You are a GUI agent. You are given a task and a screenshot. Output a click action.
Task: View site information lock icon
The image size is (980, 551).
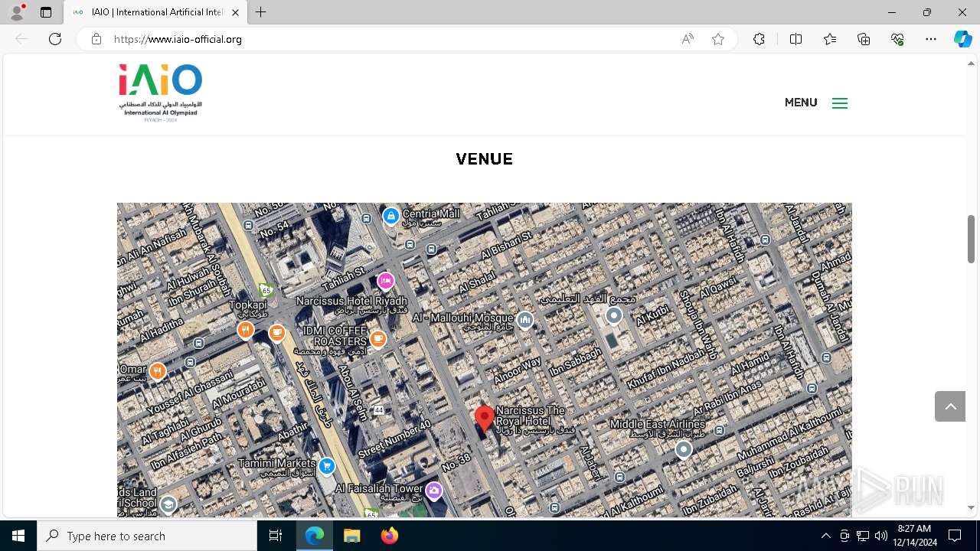pyautogui.click(x=96, y=39)
